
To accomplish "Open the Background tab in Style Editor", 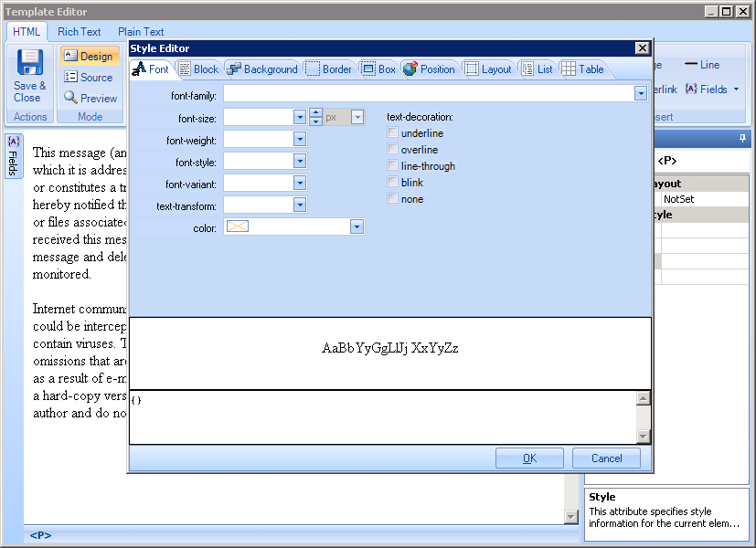I will pyautogui.click(x=262, y=68).
